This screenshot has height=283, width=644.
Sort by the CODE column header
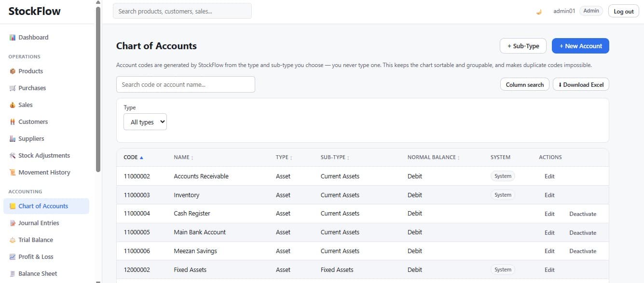click(x=133, y=157)
